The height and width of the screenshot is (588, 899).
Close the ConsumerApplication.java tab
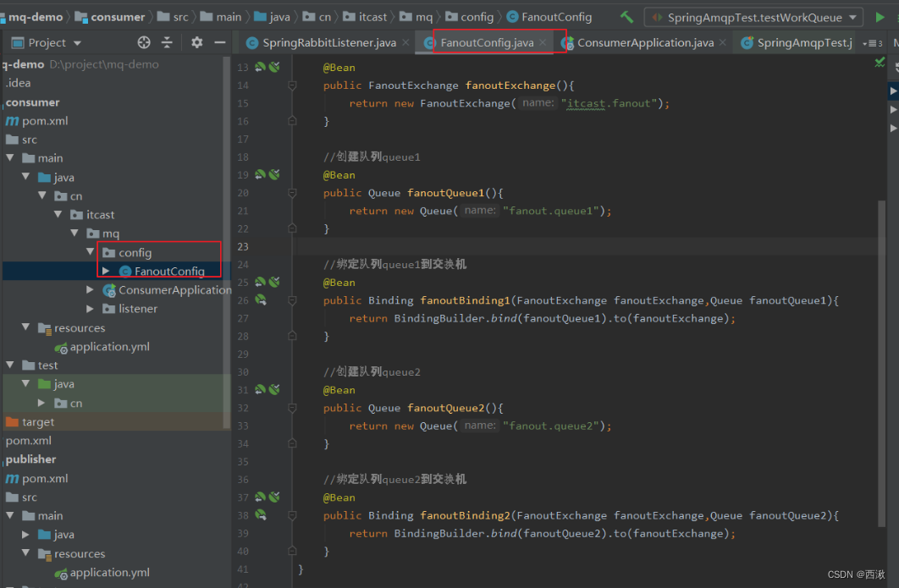pyautogui.click(x=722, y=42)
